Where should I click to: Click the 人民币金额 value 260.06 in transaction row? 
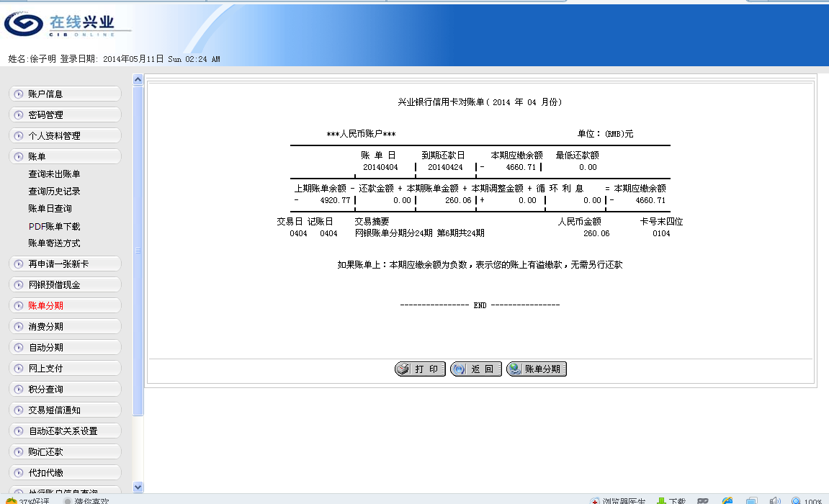(596, 233)
